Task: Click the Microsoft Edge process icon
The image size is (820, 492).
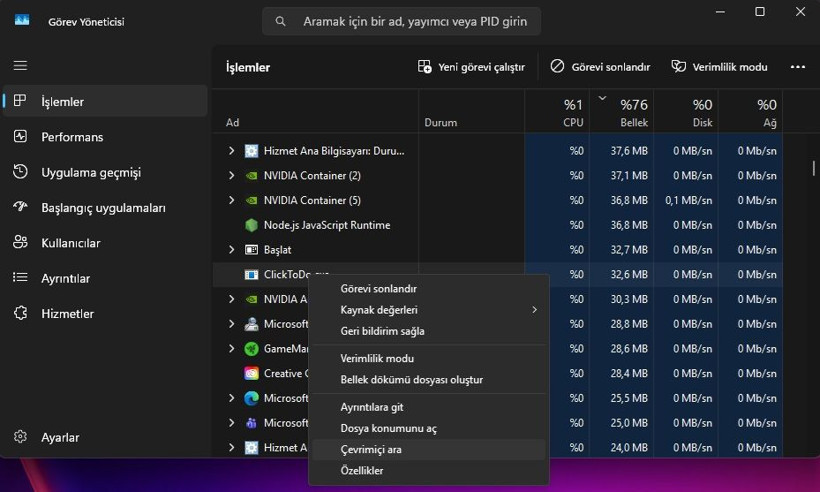Action: (x=252, y=398)
